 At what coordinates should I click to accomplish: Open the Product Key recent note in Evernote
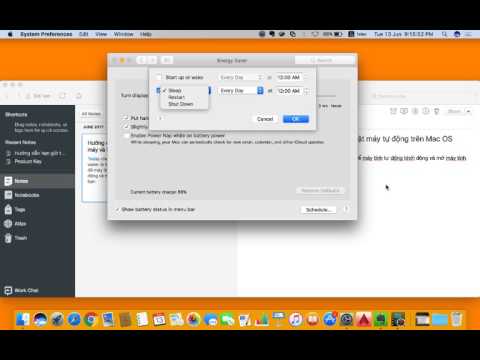28,161
